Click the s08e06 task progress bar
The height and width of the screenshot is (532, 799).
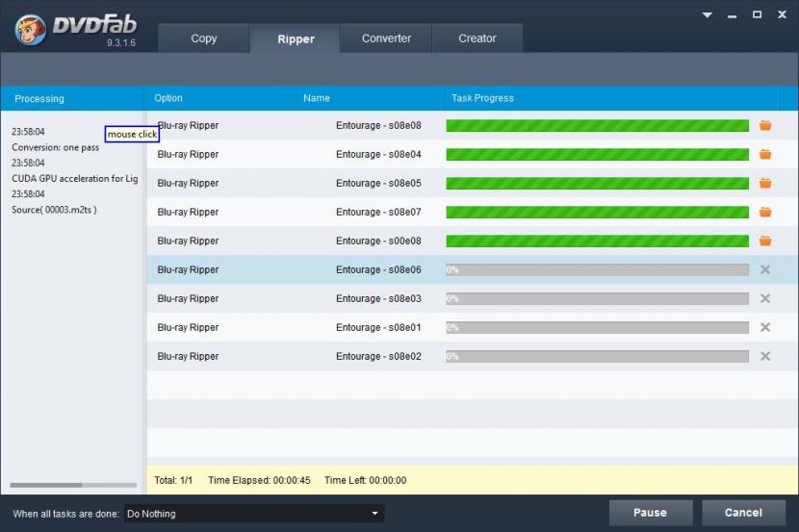(597, 270)
